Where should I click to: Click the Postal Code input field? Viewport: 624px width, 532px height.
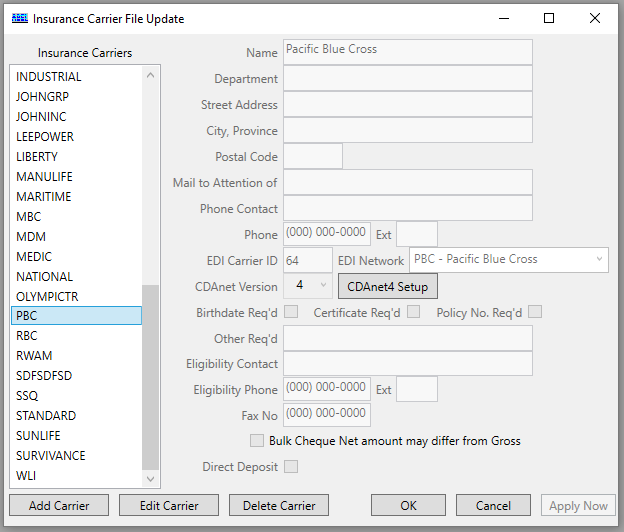click(x=313, y=156)
